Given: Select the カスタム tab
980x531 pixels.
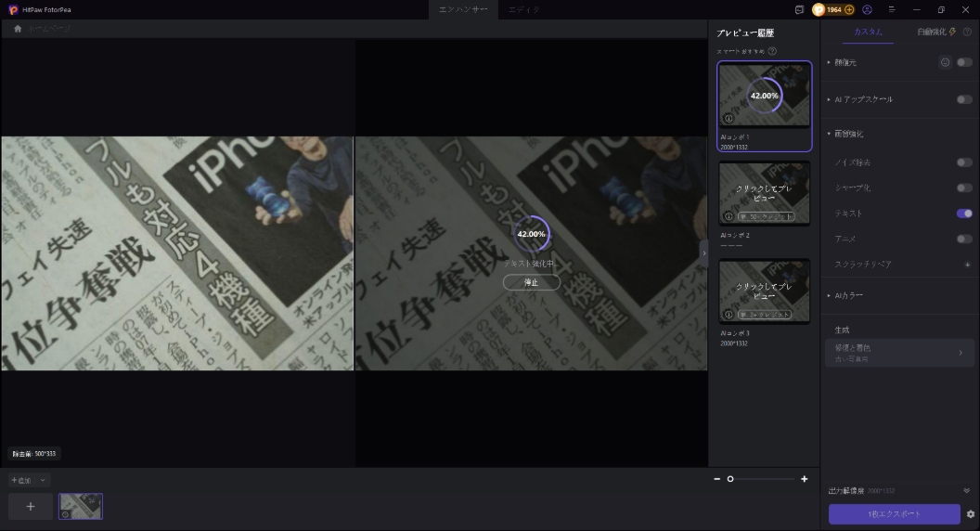Looking at the screenshot, I should pyautogui.click(x=868, y=32).
